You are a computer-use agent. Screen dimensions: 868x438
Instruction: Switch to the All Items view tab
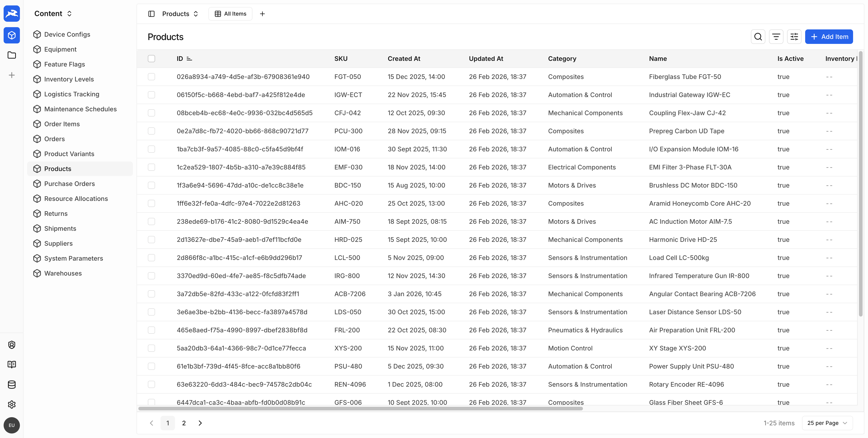230,14
